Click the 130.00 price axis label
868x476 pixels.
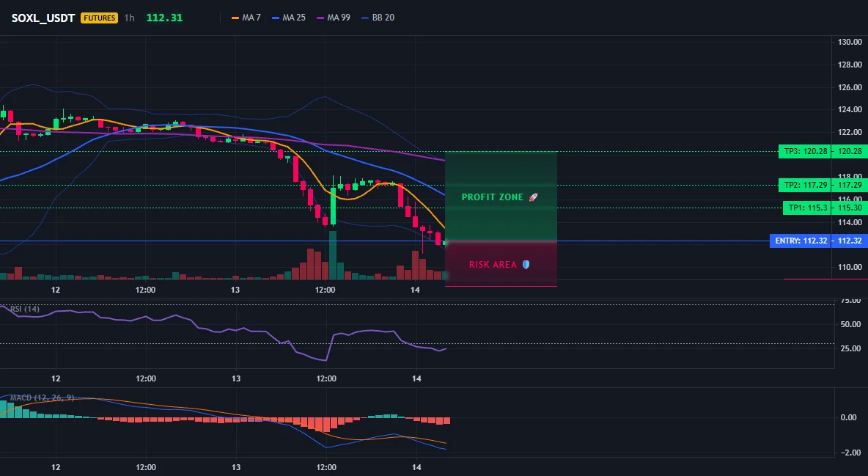click(x=850, y=42)
